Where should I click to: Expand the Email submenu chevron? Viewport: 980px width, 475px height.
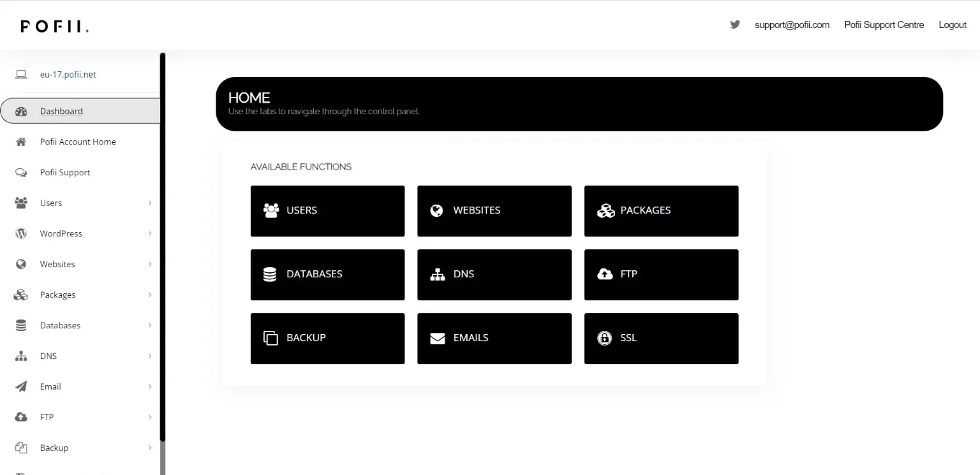click(x=150, y=386)
